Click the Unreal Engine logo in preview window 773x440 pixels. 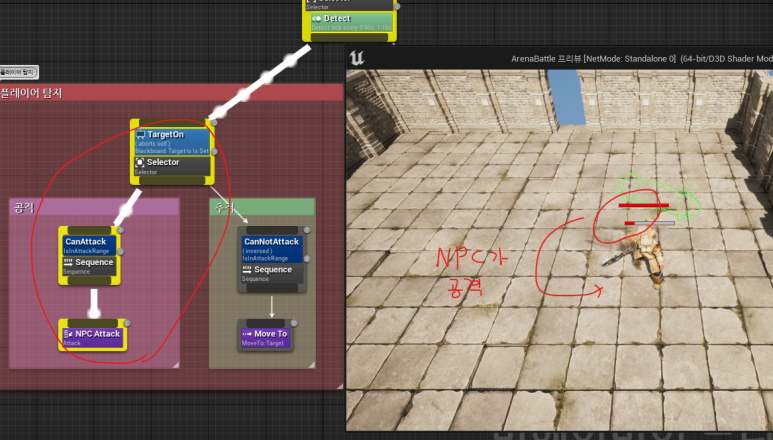point(357,58)
